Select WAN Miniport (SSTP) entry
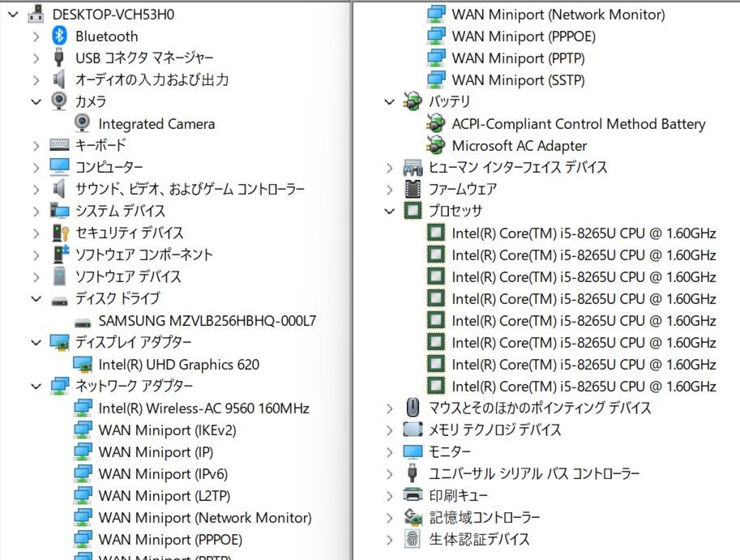This screenshot has width=740, height=560. click(x=519, y=79)
